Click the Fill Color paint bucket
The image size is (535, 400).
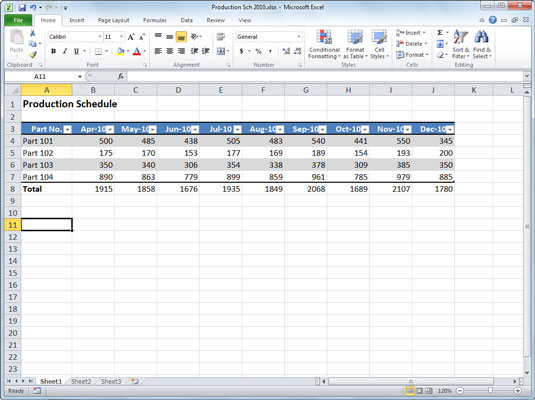[x=120, y=51]
